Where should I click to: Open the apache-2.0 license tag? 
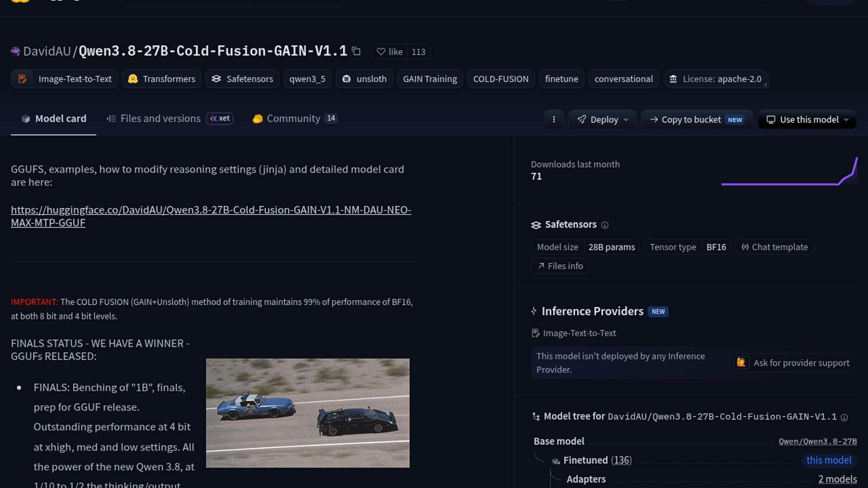click(716, 79)
